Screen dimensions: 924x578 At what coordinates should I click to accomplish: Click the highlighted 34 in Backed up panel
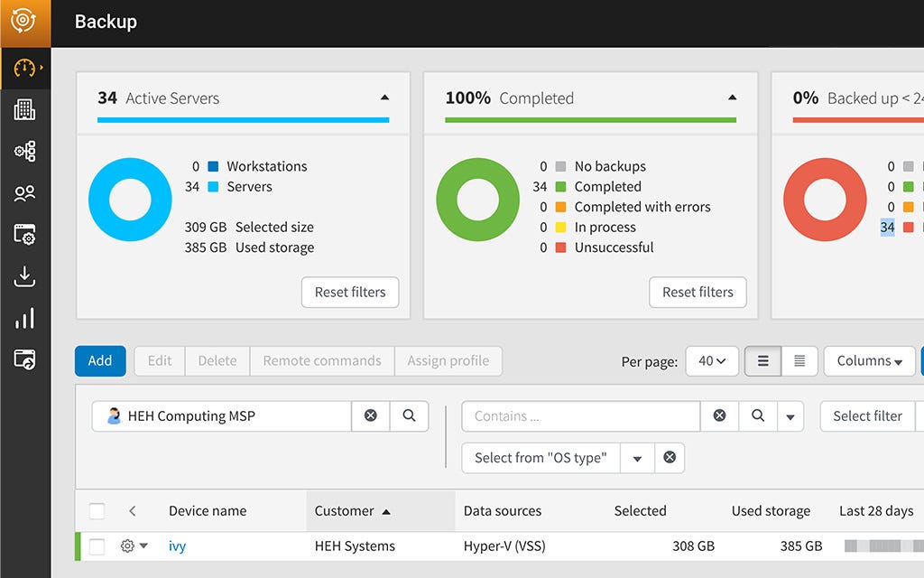[x=888, y=227]
